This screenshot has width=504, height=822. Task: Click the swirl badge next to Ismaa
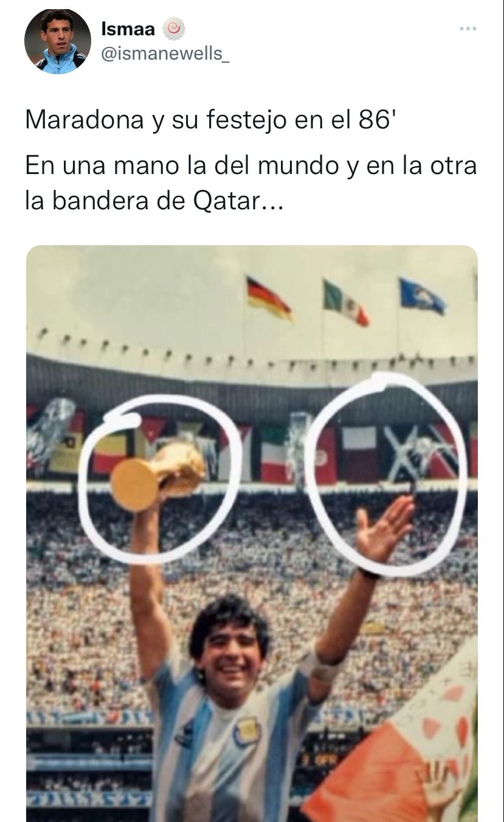174,28
